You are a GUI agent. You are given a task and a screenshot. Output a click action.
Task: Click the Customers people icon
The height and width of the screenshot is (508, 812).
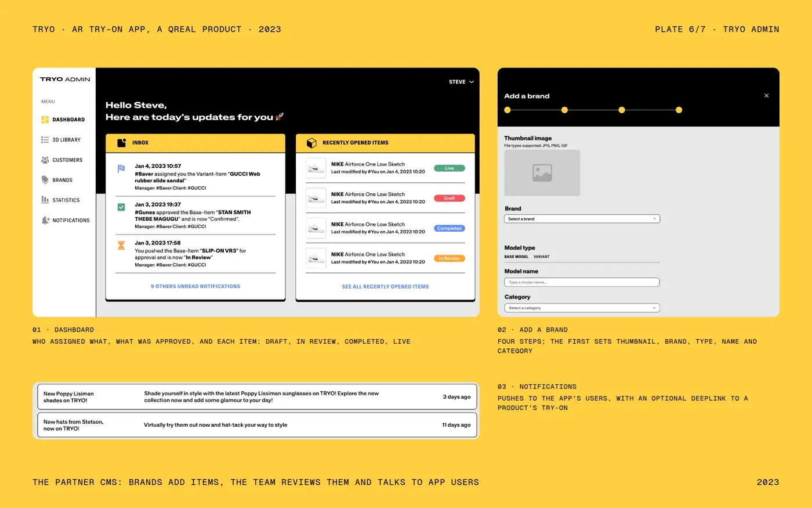[45, 160]
